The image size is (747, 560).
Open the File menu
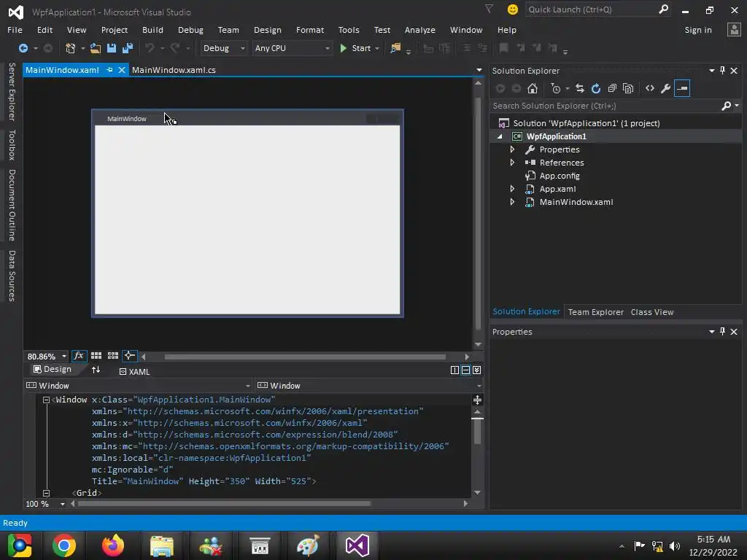click(x=15, y=29)
